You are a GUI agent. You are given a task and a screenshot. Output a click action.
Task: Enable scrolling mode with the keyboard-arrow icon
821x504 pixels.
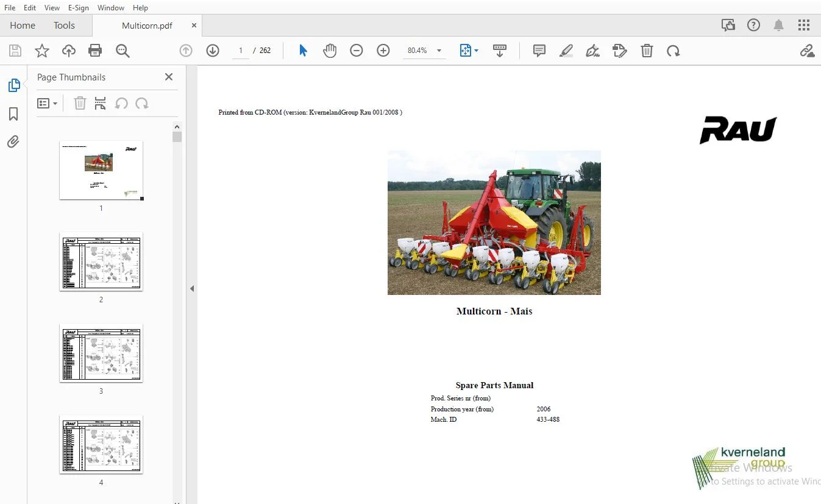pyautogui.click(x=500, y=51)
